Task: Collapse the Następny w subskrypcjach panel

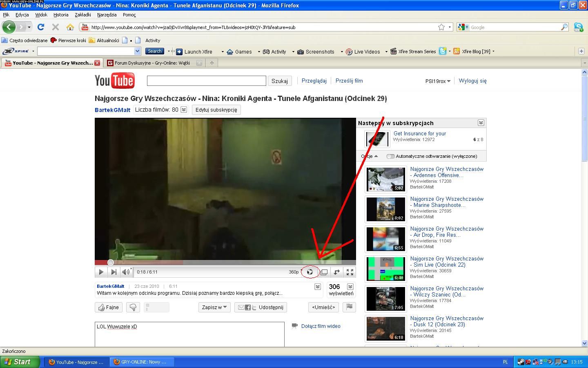Action: [x=481, y=123]
